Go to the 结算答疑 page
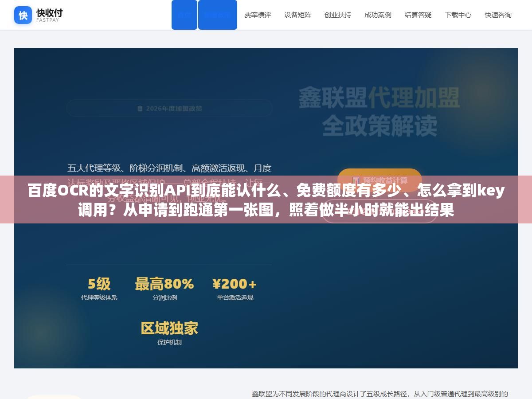Viewport: 532px width, 399px height. coord(418,15)
